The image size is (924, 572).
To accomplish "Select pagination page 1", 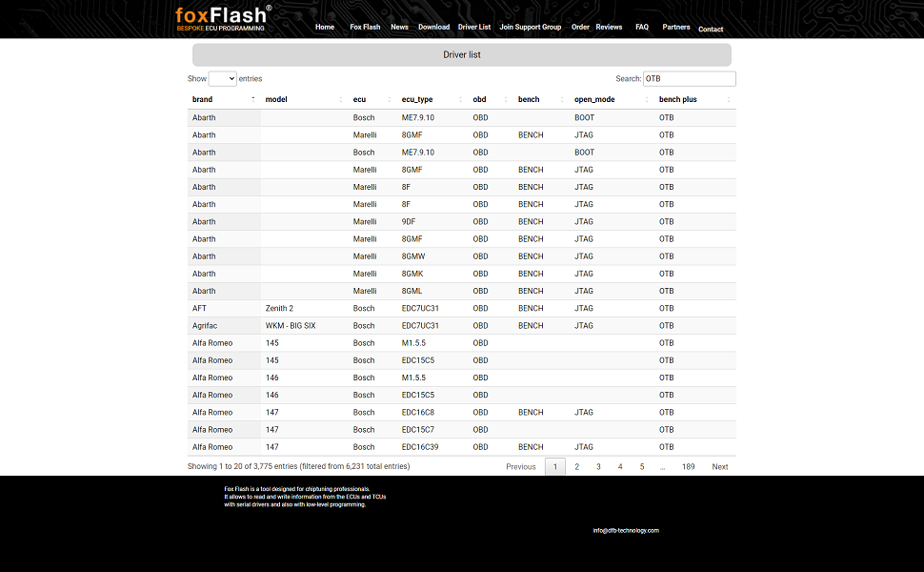I will [555, 466].
